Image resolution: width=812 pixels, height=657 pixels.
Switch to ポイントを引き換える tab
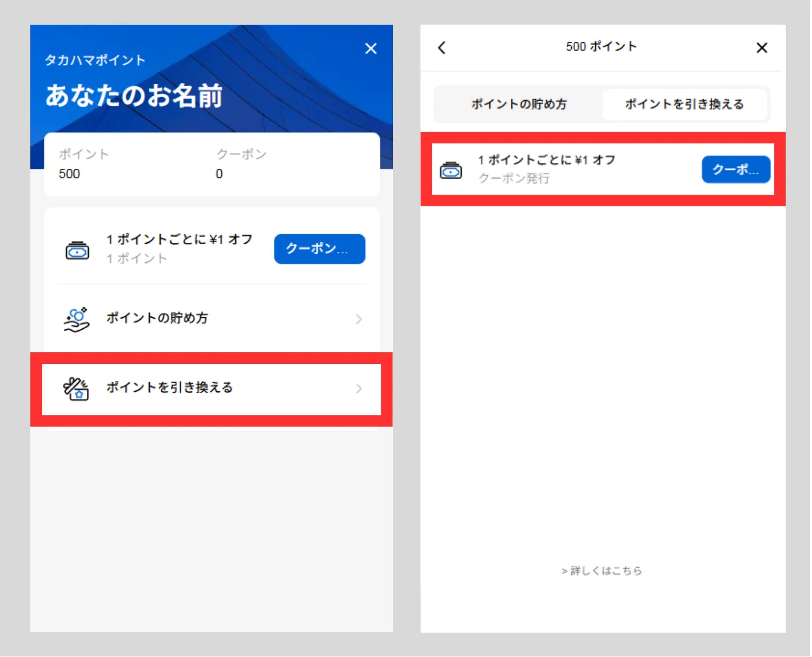684,104
